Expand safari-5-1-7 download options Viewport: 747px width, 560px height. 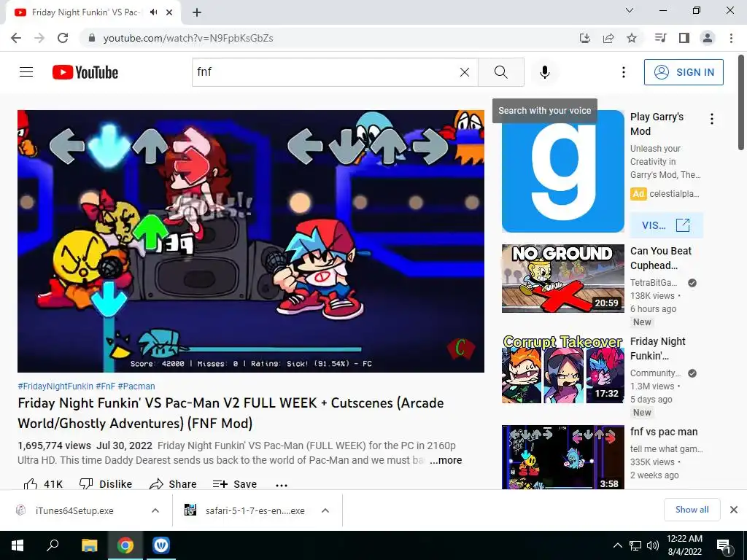(x=325, y=510)
